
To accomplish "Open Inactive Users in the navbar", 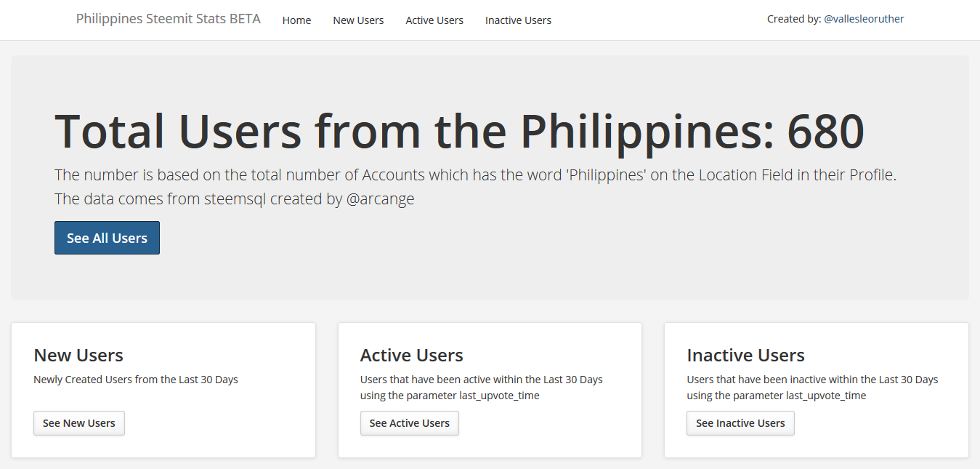I will 518,20.
